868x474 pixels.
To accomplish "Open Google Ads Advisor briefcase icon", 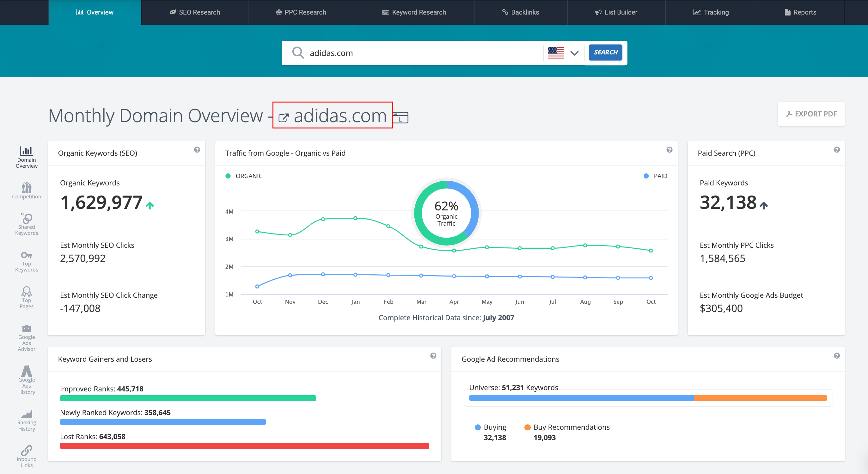I will 27,328.
